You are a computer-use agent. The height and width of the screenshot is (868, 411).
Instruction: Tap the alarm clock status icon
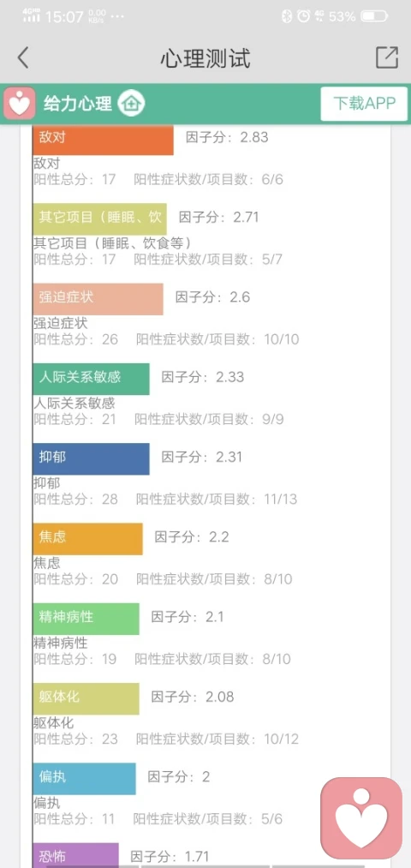(303, 16)
